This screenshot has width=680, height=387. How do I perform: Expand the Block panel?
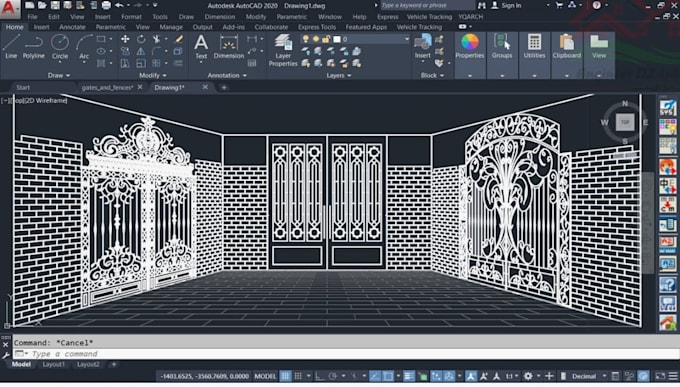pyautogui.click(x=432, y=75)
